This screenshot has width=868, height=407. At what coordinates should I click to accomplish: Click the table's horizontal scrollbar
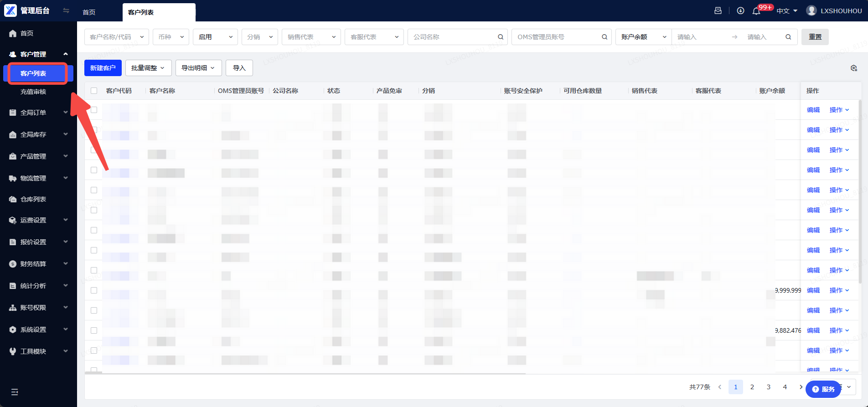pos(305,373)
